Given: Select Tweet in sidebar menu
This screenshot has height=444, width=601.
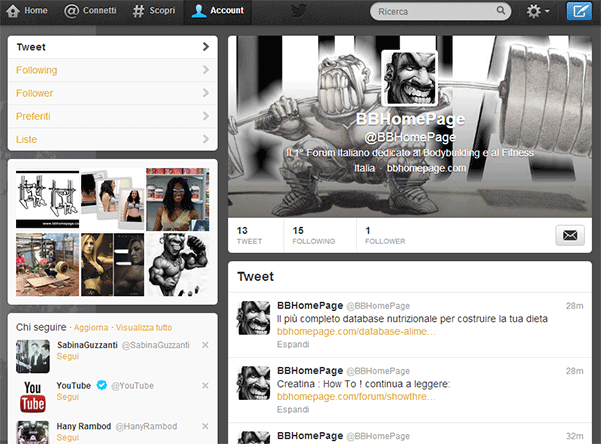Looking at the screenshot, I should pyautogui.click(x=113, y=47).
